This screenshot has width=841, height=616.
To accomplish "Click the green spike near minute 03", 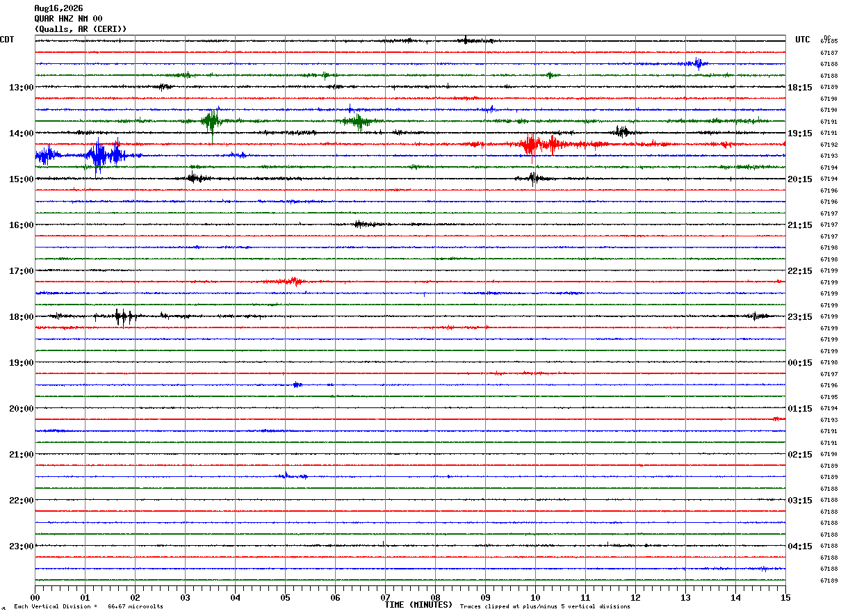I will point(211,122).
